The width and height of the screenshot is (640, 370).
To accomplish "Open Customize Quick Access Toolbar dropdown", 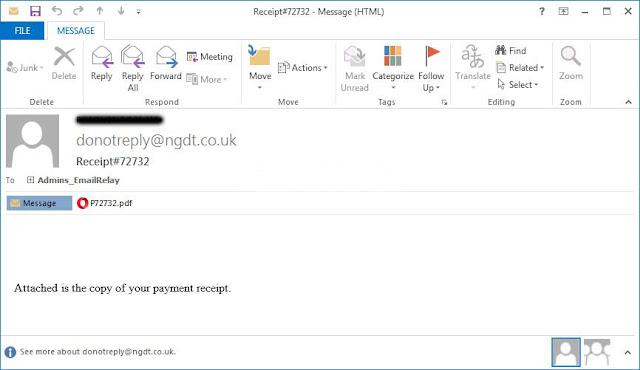I will (139, 12).
